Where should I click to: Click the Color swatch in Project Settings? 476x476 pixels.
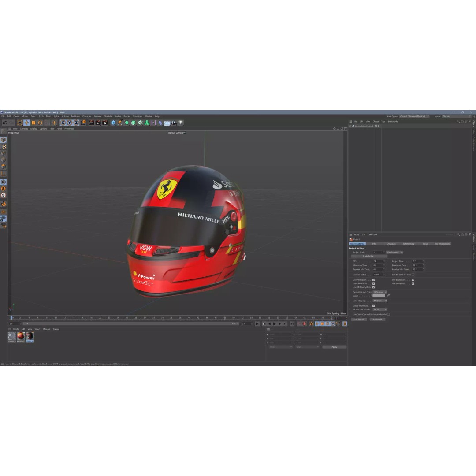[x=379, y=296]
